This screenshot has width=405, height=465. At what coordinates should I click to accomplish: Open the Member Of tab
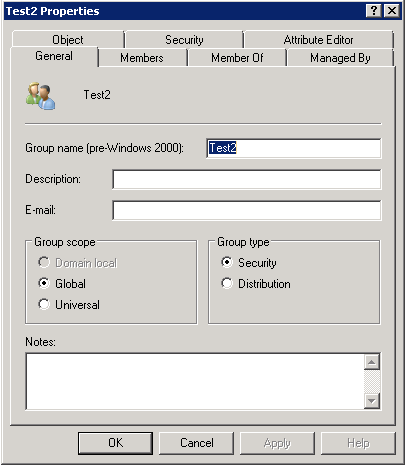pyautogui.click(x=237, y=58)
